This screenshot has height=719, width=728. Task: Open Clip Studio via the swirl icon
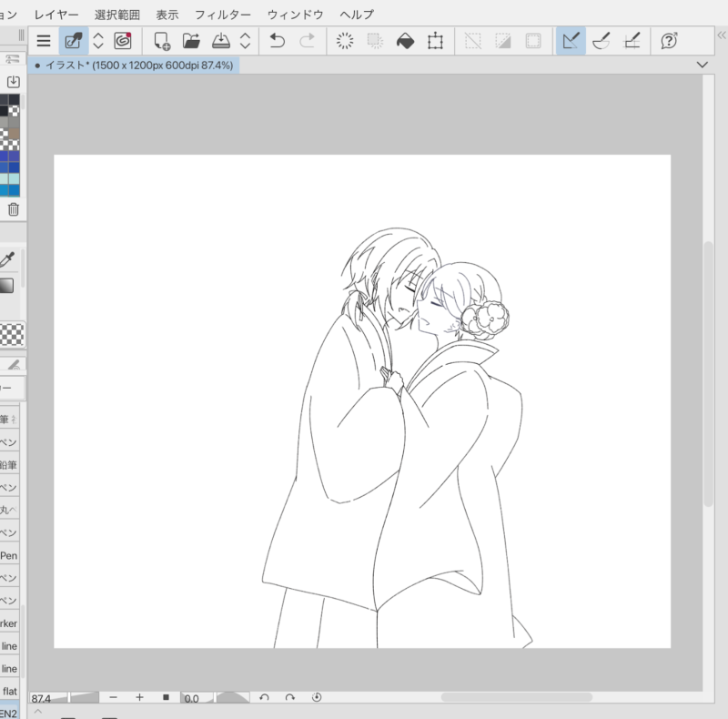[x=123, y=41]
